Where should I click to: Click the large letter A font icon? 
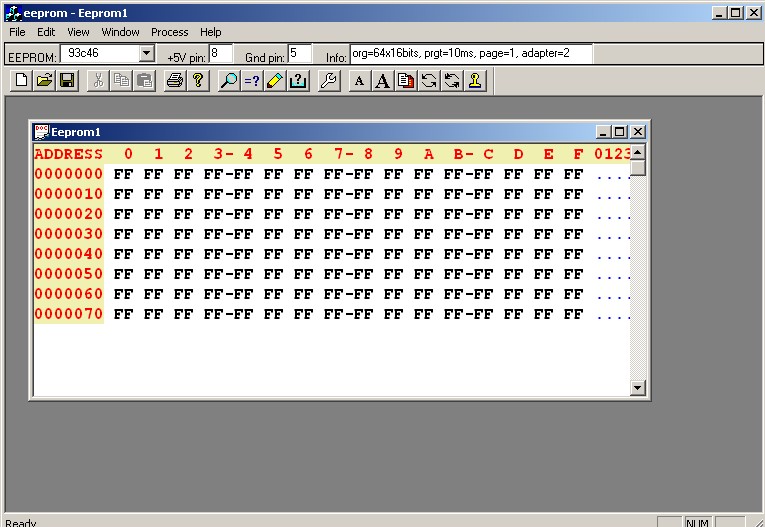pos(382,81)
